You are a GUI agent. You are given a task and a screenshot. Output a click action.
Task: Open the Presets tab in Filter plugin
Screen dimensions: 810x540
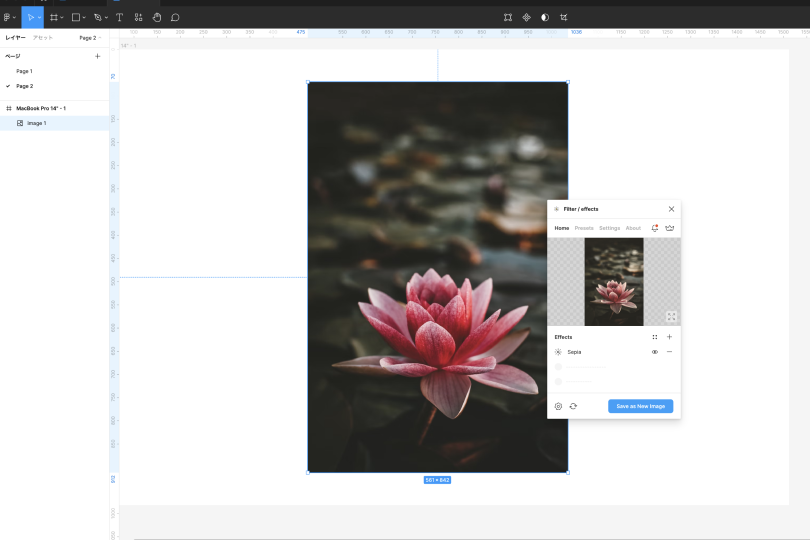[x=584, y=228]
